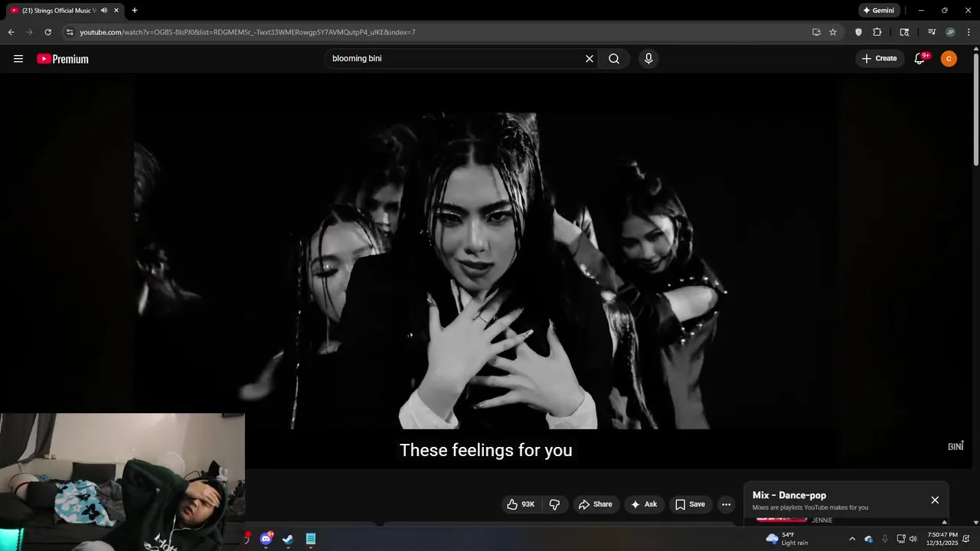The height and width of the screenshot is (551, 980).
Task: Install app icon in address bar
Action: point(816,32)
